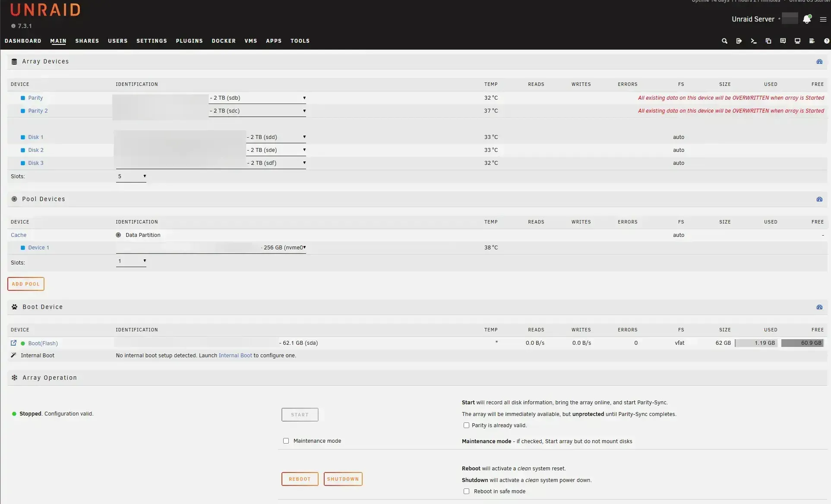
Task: Click 'Stopped. Configuration valid.' status text
Action: (x=57, y=414)
